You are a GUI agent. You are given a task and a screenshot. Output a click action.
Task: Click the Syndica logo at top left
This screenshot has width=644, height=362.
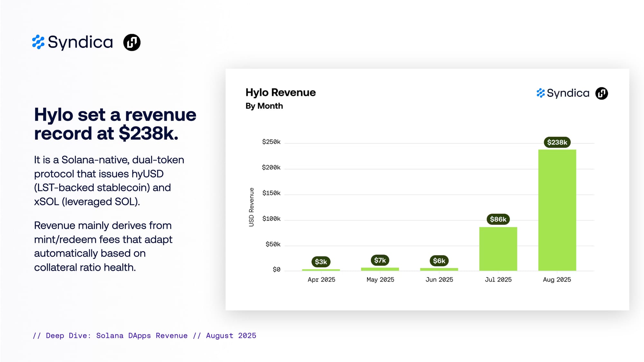[x=72, y=42]
